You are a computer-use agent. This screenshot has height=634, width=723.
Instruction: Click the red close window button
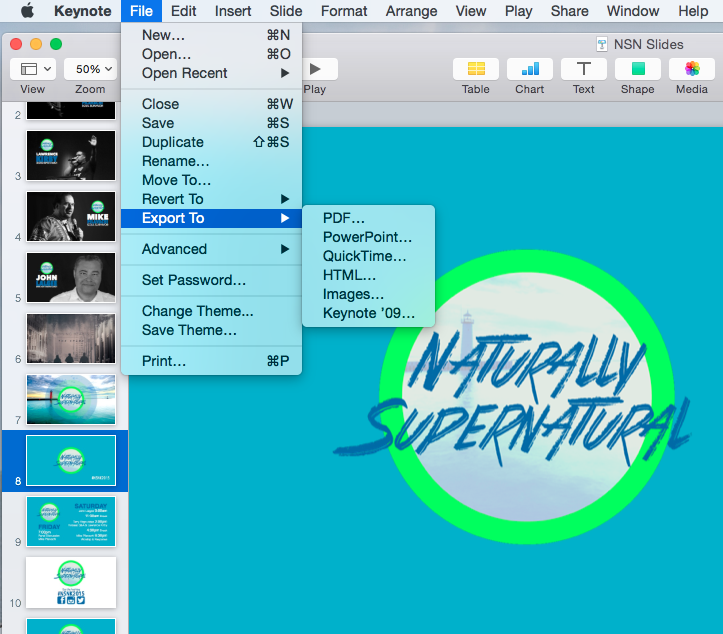point(16,44)
